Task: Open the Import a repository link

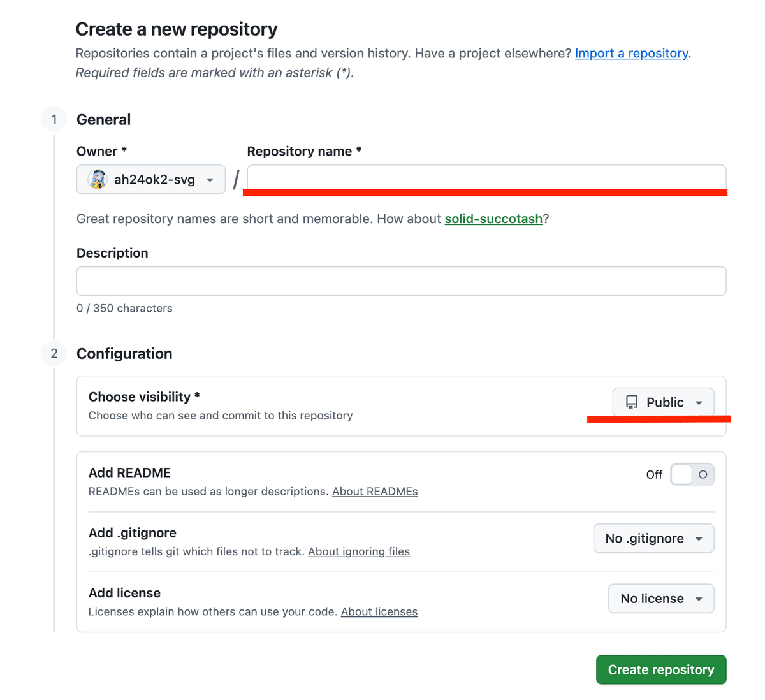Action: pyautogui.click(x=631, y=54)
